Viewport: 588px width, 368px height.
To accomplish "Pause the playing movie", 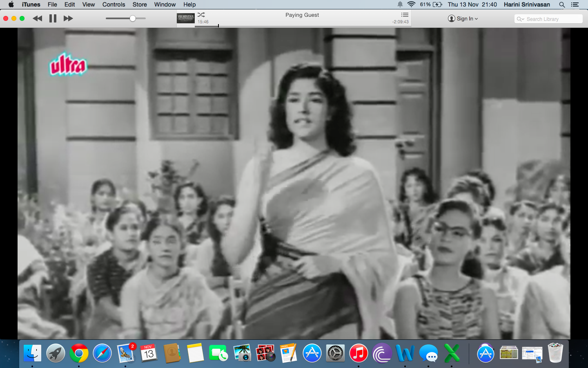I will coord(53,18).
